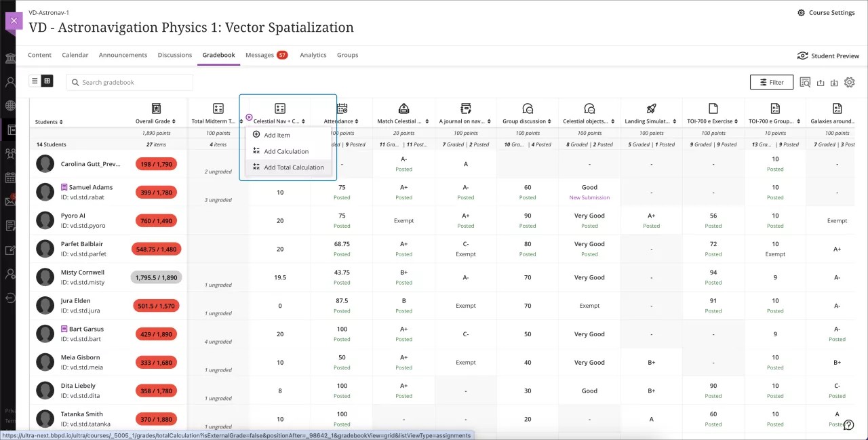This screenshot has width=868, height=440.
Task: Click inside the Search gradebook field
Action: (x=129, y=82)
